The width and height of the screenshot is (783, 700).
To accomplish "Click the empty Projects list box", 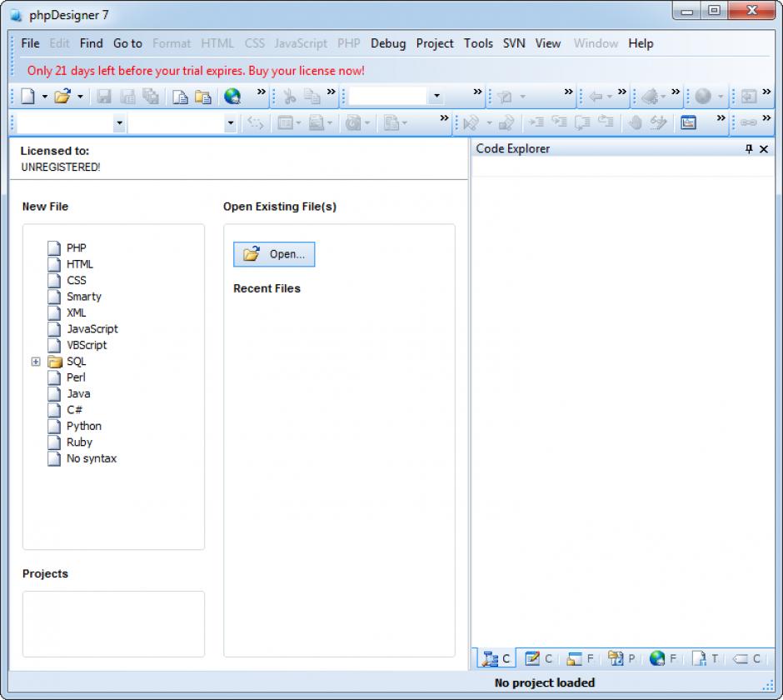I will 113,624.
